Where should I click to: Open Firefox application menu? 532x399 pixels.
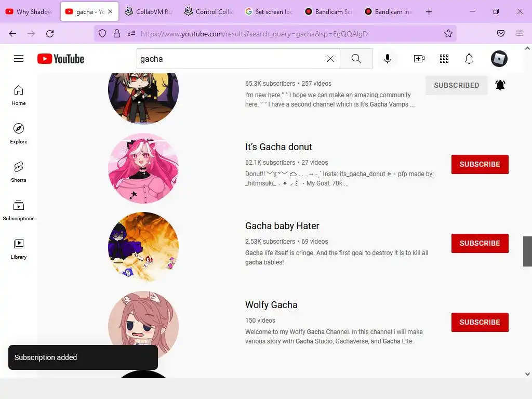pos(520,33)
